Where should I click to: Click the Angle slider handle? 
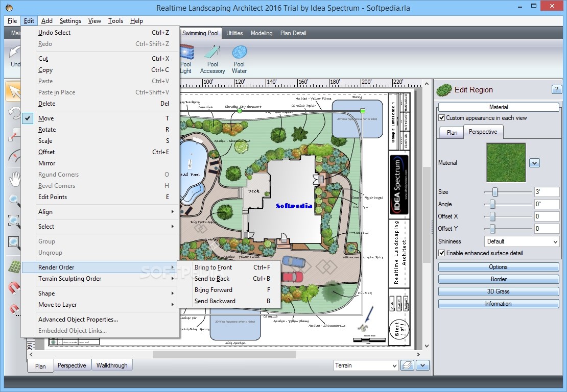pos(492,204)
